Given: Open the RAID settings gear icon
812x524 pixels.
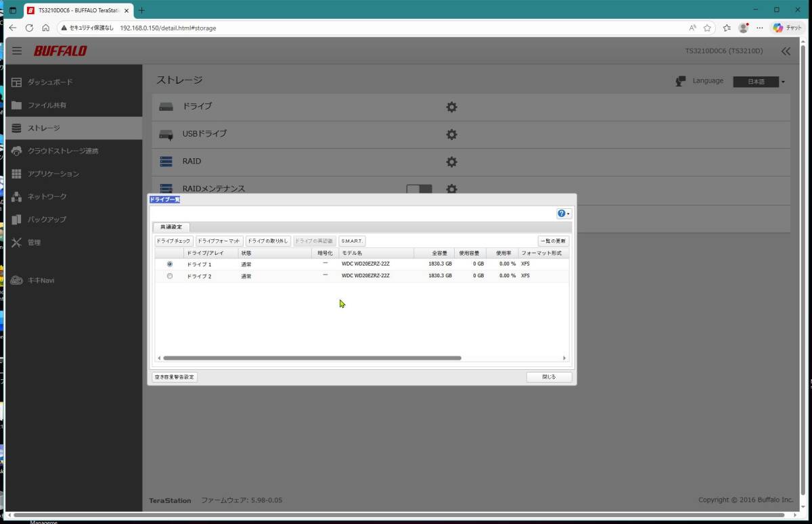Looking at the screenshot, I should [451, 162].
